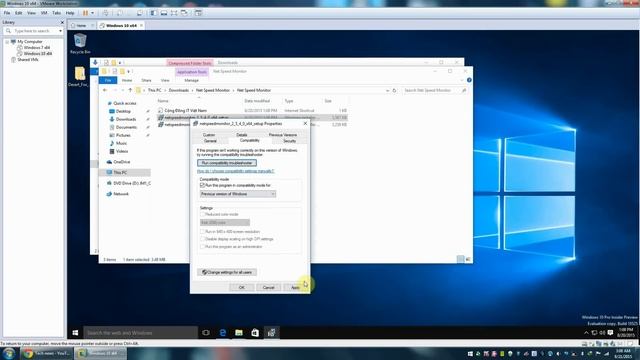
Task: Click the Windows 10 Start button
Action: 75,333
